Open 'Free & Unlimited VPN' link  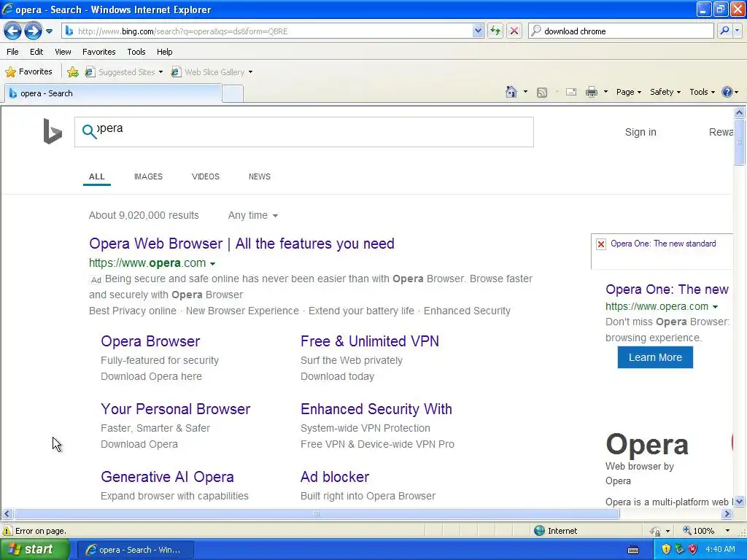pyautogui.click(x=370, y=341)
